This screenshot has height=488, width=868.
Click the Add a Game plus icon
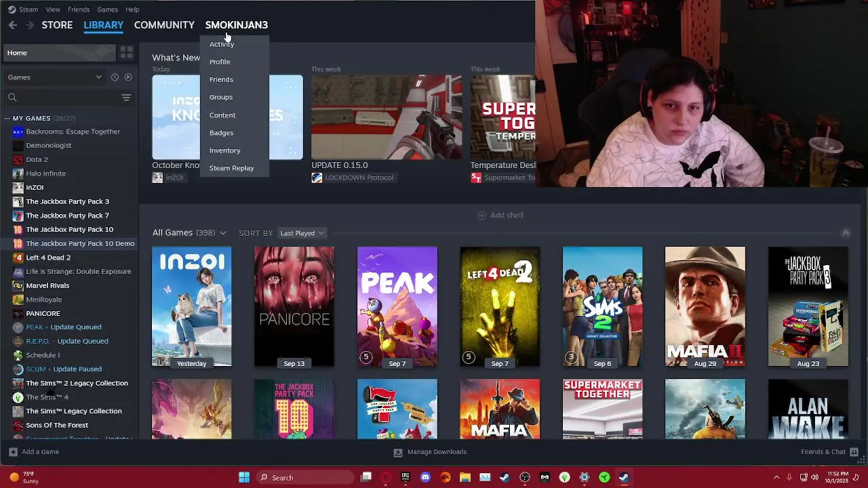(x=13, y=452)
